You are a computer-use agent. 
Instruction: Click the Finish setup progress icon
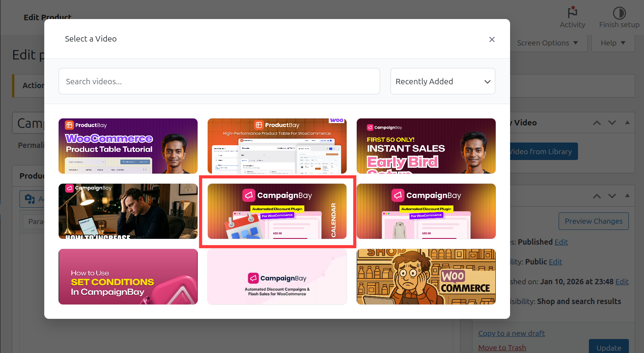[x=619, y=14]
